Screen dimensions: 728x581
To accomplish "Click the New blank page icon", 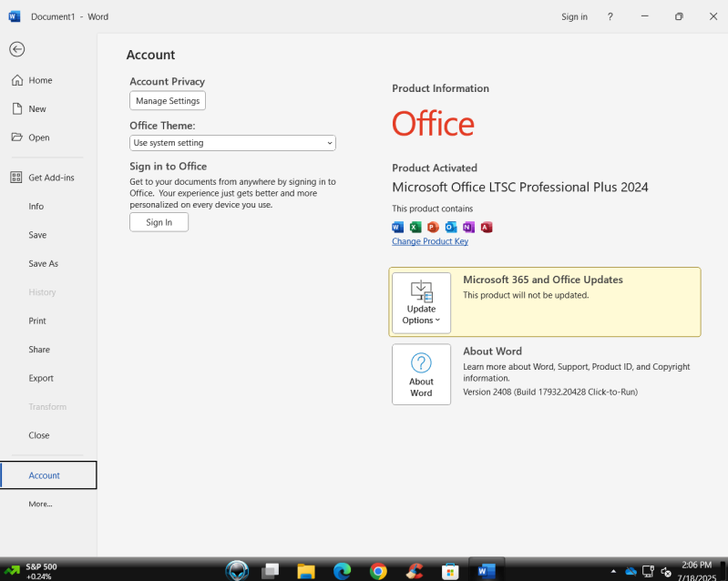I will tap(17, 109).
